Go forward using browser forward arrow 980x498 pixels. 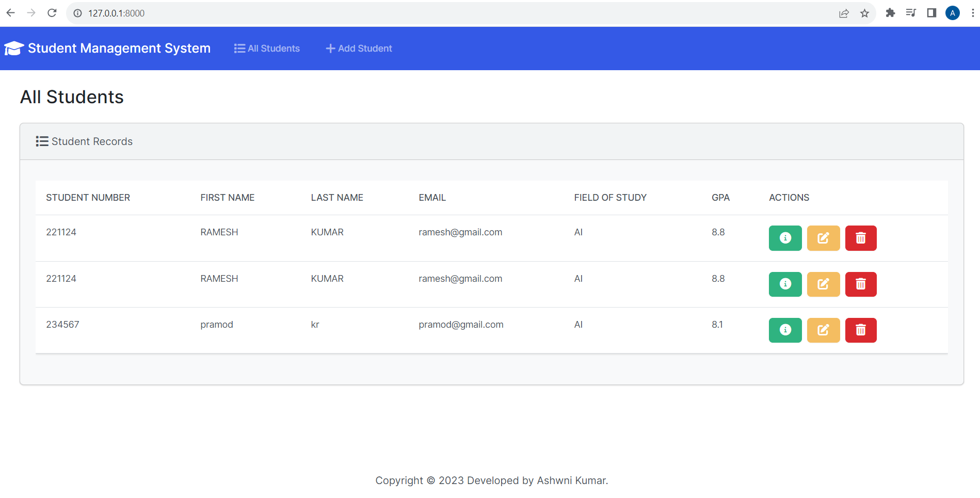[31, 13]
